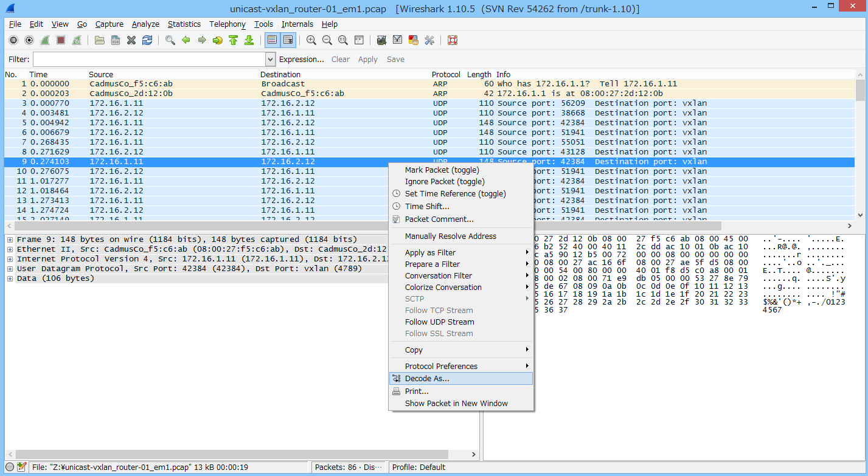Close this capture file icon
The height and width of the screenshot is (476, 868).
pos(131,40)
